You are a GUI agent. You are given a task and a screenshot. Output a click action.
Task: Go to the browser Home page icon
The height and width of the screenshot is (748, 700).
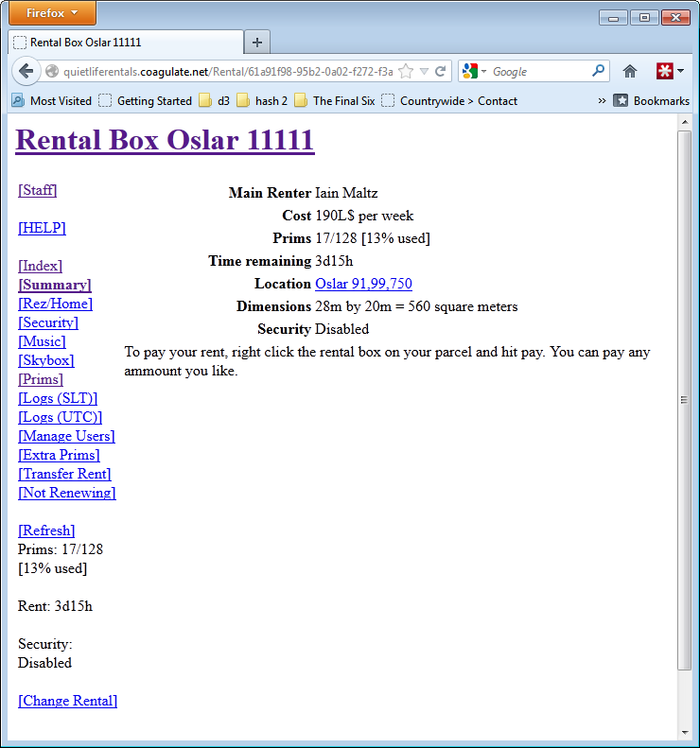click(x=630, y=72)
